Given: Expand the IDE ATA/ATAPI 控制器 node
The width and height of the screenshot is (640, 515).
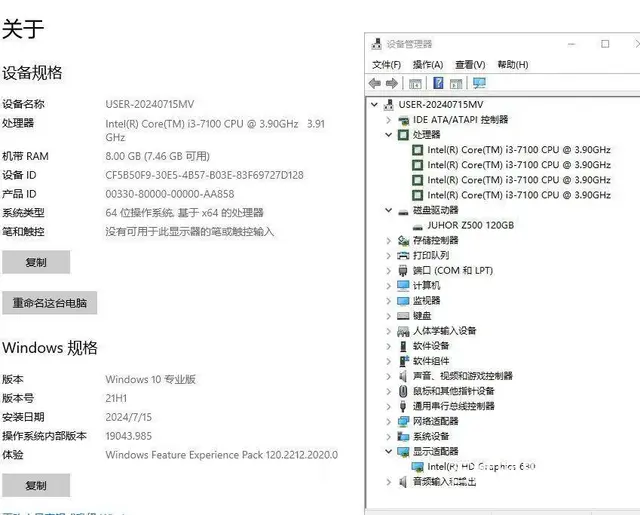Looking at the screenshot, I should 389,120.
